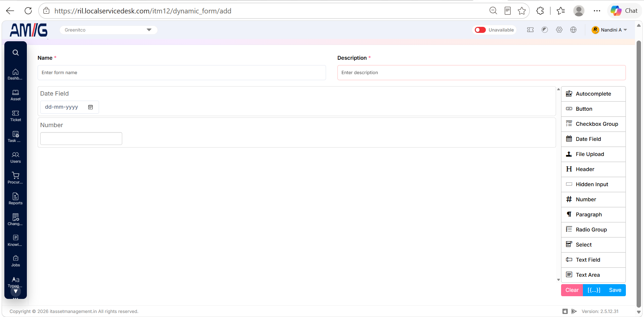The image size is (644, 317).
Task: Open the Nandini A user menu
Action: click(609, 30)
